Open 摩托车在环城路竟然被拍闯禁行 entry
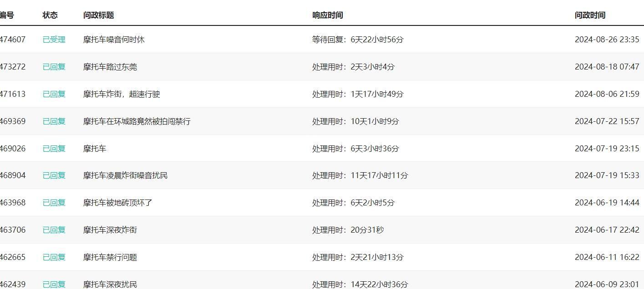644x289 pixels. tap(137, 121)
